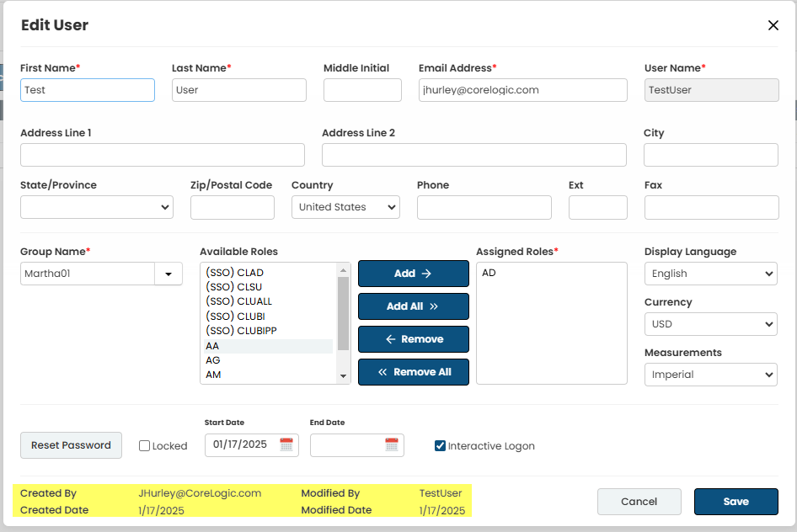This screenshot has width=797, height=532.
Task: Uncheck the Interactive Logon checkbox
Action: point(440,446)
